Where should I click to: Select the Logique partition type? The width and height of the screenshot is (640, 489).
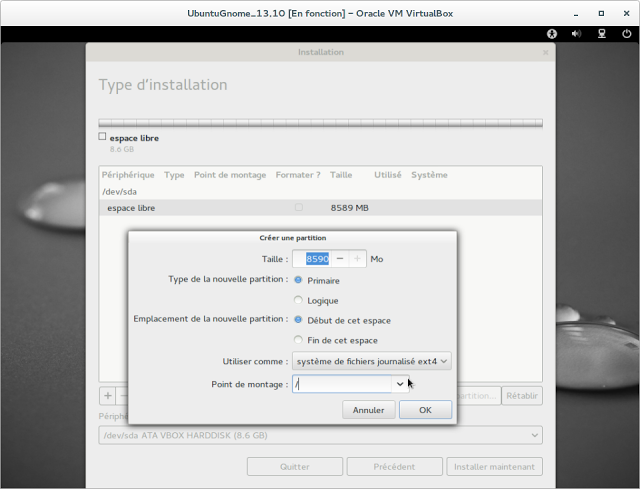[298, 300]
